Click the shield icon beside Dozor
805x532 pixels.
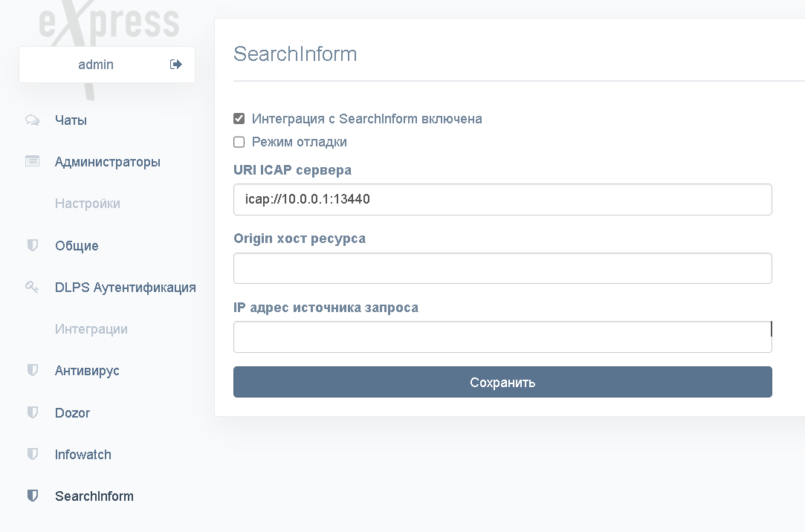point(33,412)
